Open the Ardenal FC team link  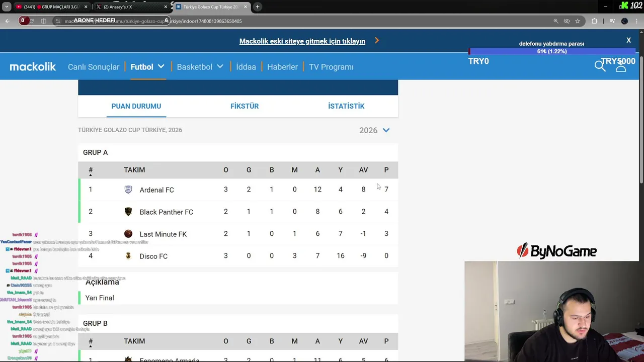click(x=156, y=190)
